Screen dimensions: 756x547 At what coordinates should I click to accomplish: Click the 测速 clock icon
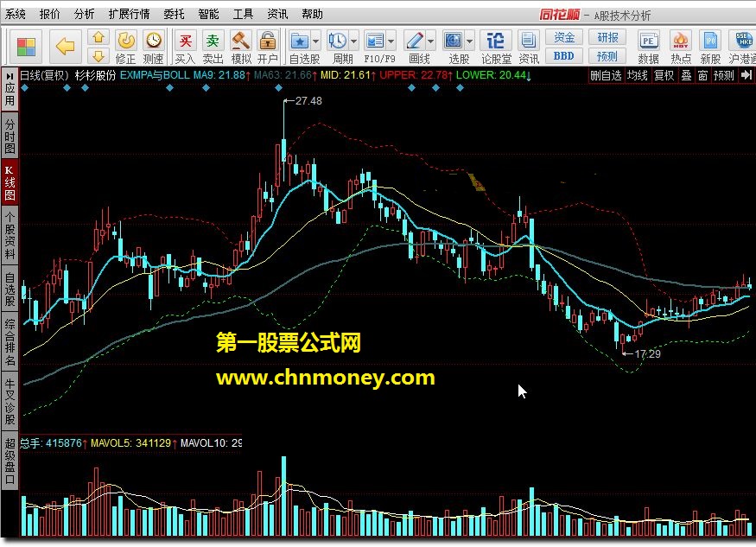154,41
